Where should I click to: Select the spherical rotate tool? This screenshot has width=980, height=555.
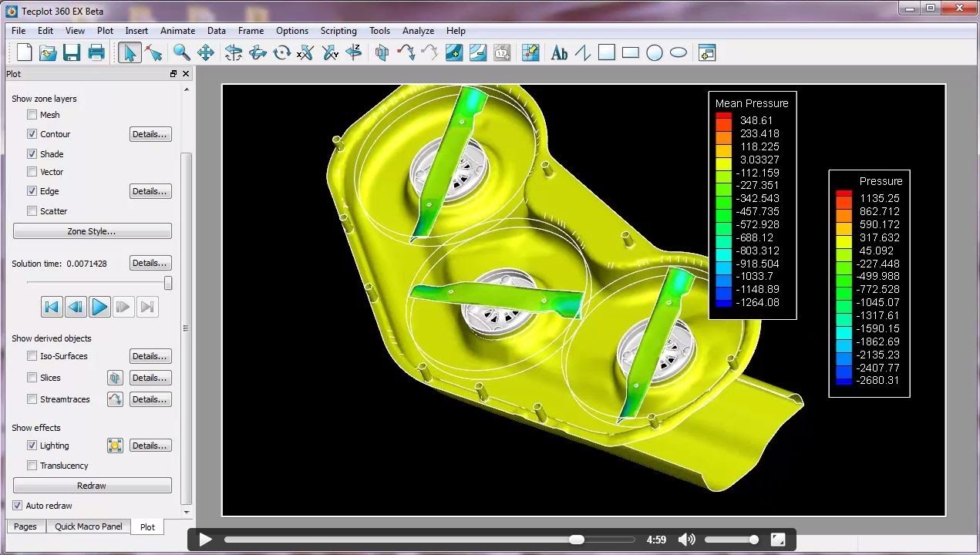pos(234,52)
